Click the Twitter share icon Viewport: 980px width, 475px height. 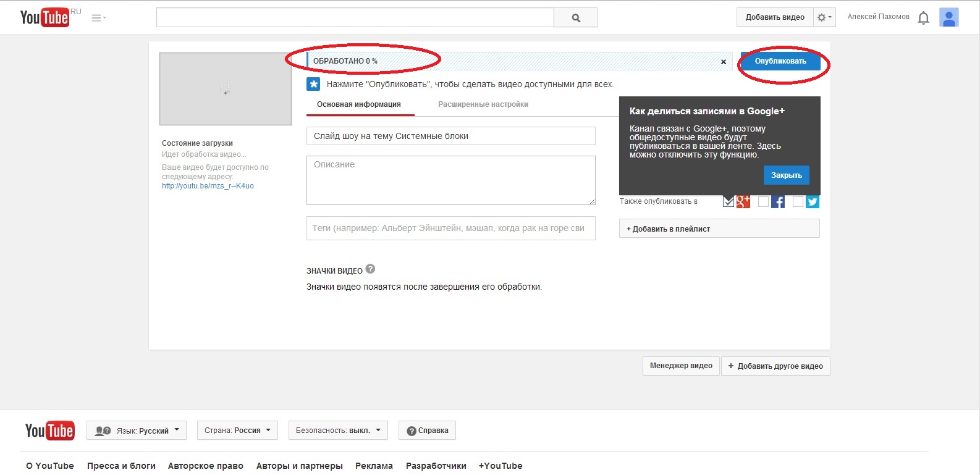(x=813, y=201)
